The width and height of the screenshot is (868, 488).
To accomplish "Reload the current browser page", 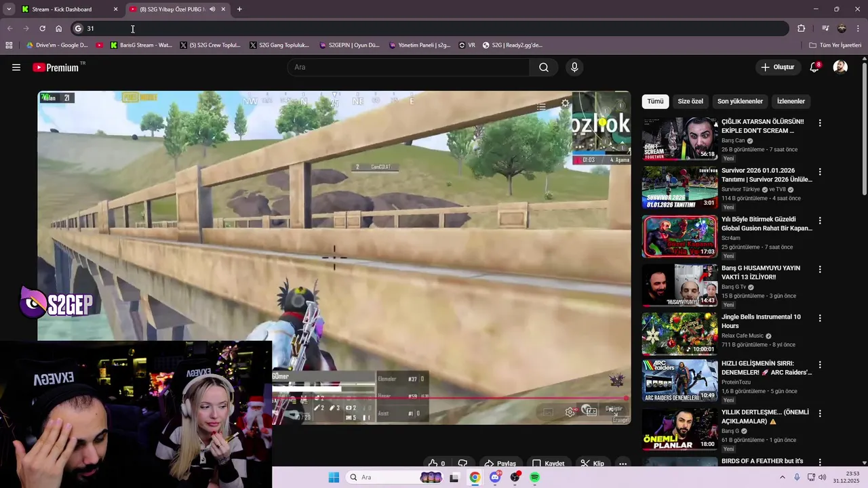I will pos(42,28).
